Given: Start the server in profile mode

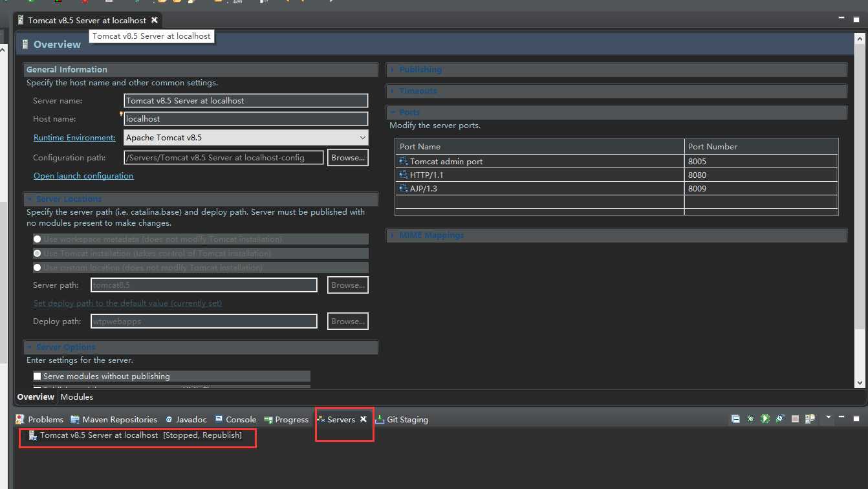Looking at the screenshot, I should [780, 419].
